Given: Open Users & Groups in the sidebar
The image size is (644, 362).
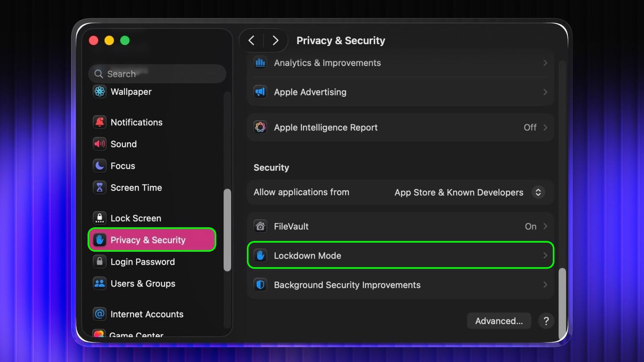Looking at the screenshot, I should tap(142, 284).
